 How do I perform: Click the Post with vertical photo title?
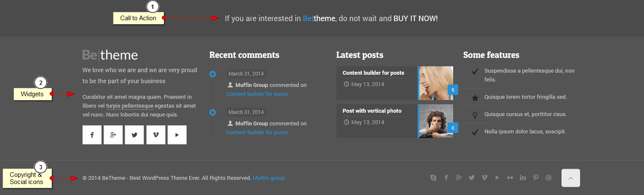point(372,111)
